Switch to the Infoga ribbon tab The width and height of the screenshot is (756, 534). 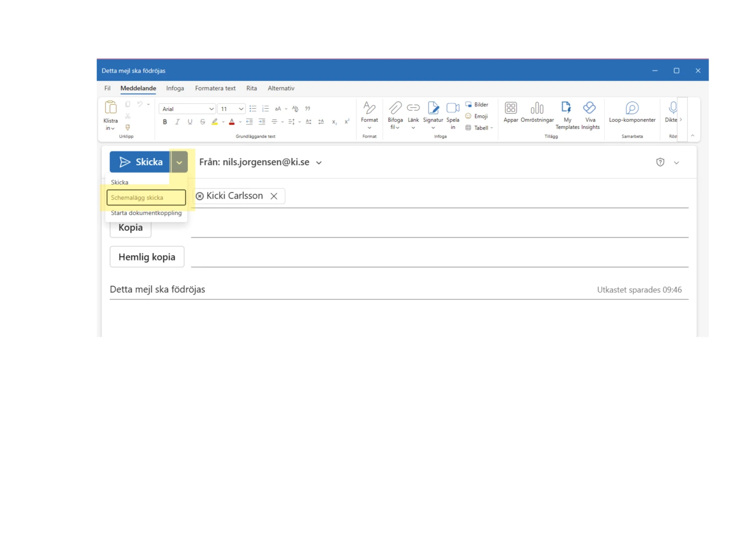click(x=175, y=88)
